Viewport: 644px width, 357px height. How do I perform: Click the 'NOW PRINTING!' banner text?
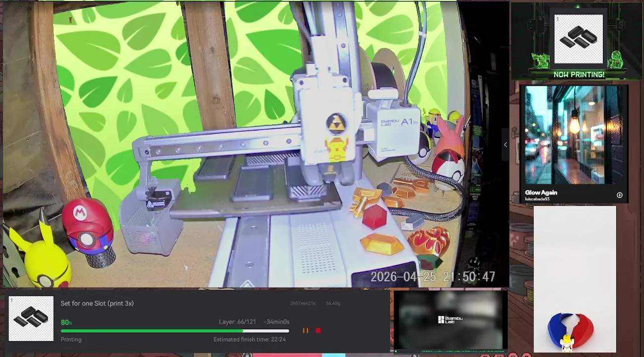pos(579,75)
